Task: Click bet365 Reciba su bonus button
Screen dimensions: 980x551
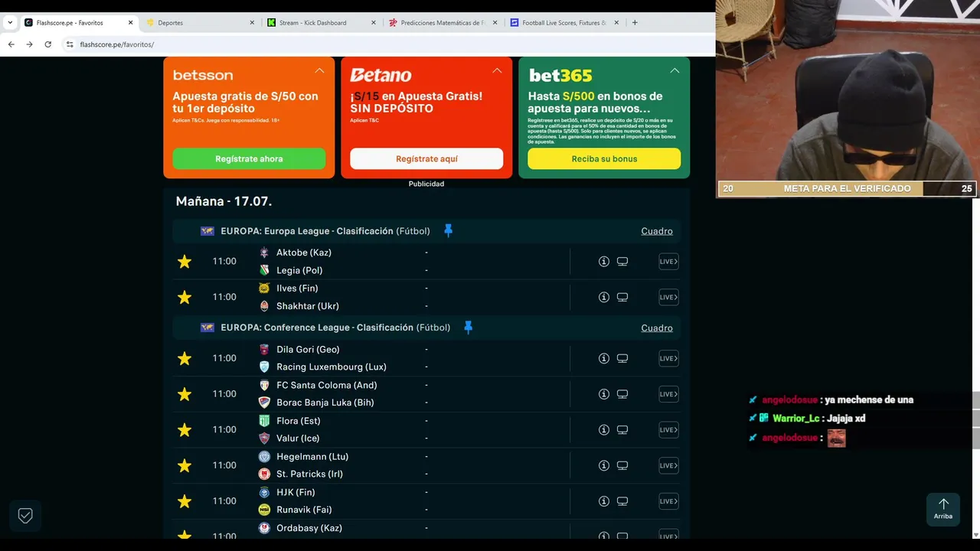Action: tap(604, 158)
